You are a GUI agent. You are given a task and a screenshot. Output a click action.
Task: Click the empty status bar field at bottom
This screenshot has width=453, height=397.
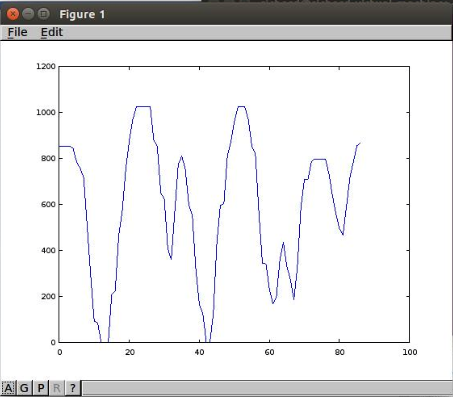click(x=268, y=388)
